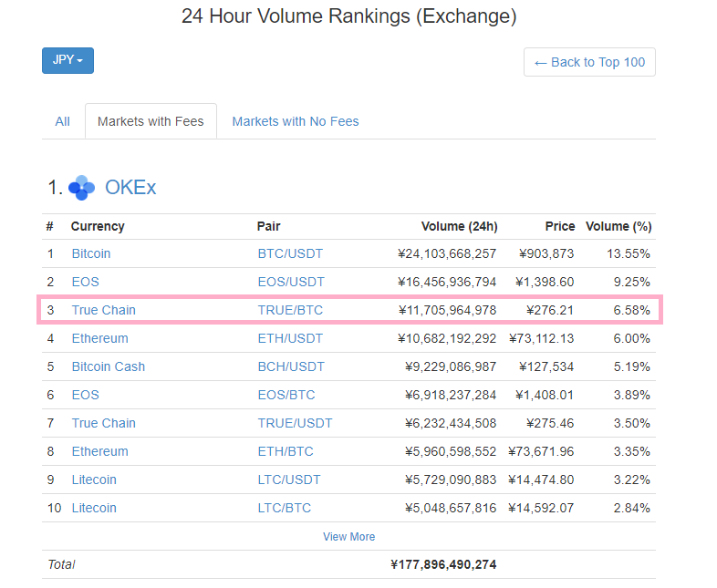The image size is (717, 588).
Task: Select the Markets with Fees tab
Action: point(151,121)
